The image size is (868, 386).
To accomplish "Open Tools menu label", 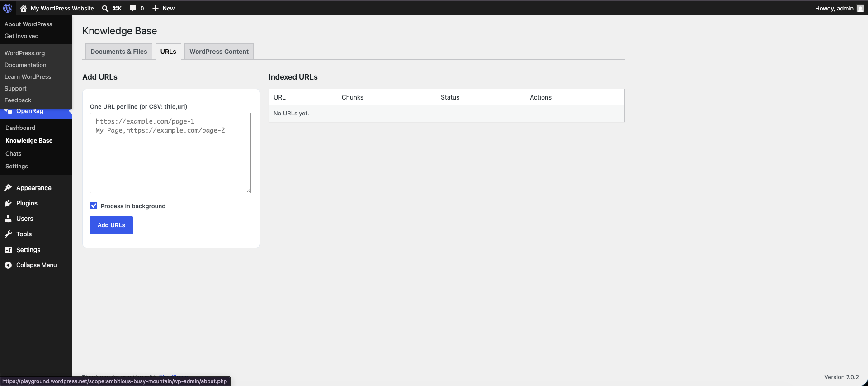I will [24, 234].
